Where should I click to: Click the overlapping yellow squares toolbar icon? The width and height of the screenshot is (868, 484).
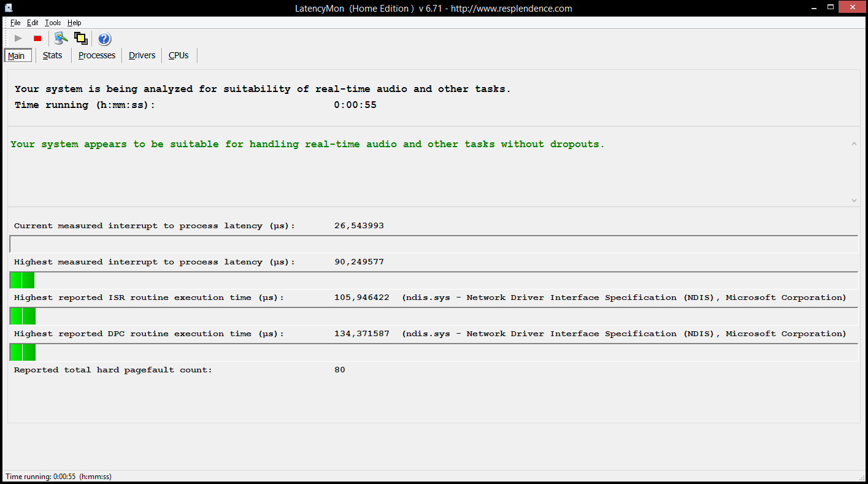[x=81, y=39]
